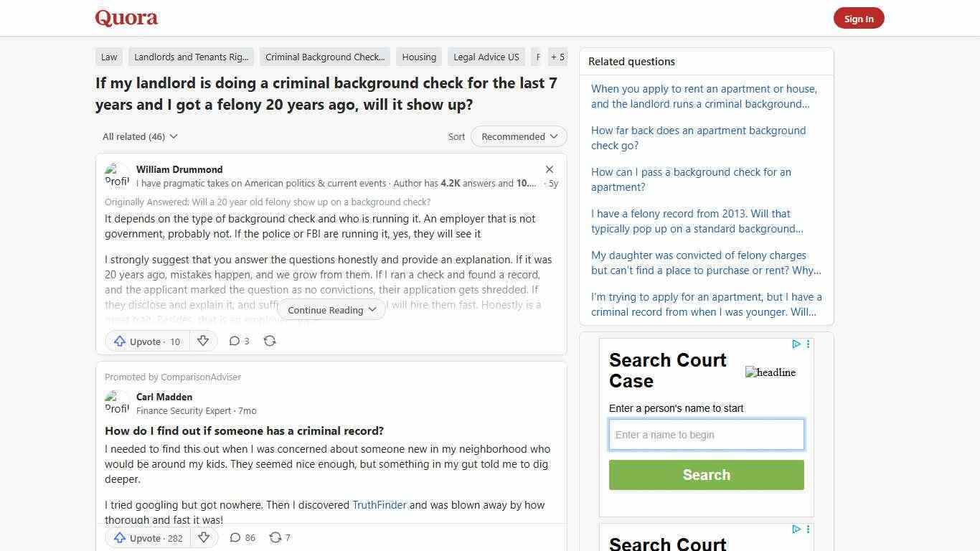The image size is (980, 551).
Task: Select the Housing topic tag
Action: click(x=418, y=57)
